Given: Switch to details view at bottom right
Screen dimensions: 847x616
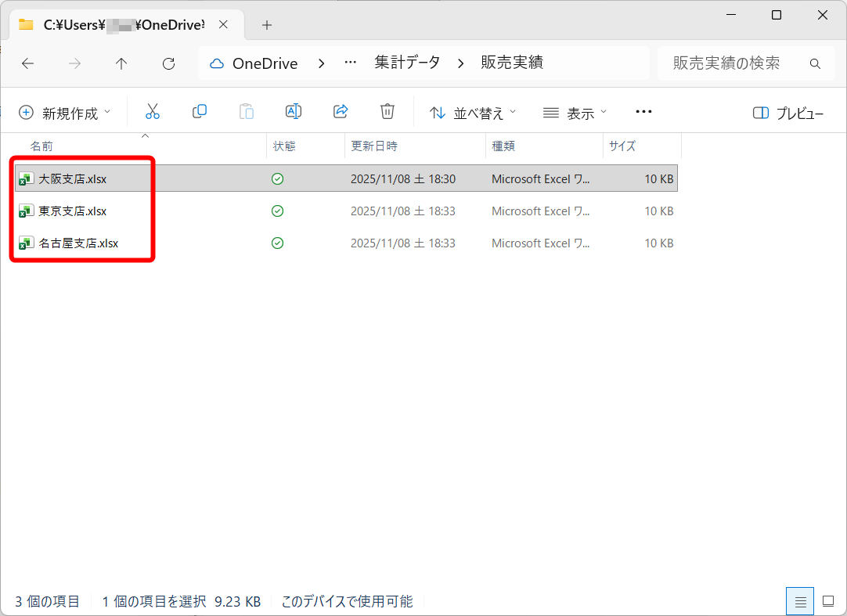Looking at the screenshot, I should coord(799,601).
